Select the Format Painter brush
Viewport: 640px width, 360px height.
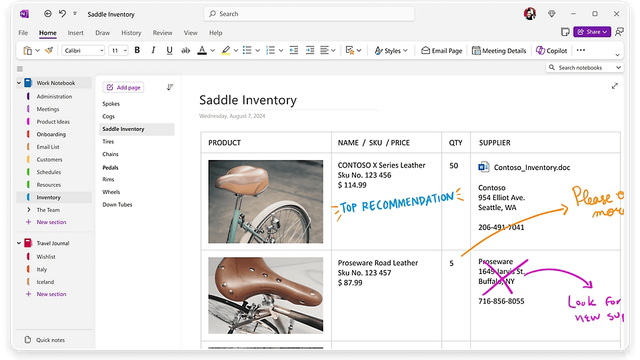coord(49,50)
